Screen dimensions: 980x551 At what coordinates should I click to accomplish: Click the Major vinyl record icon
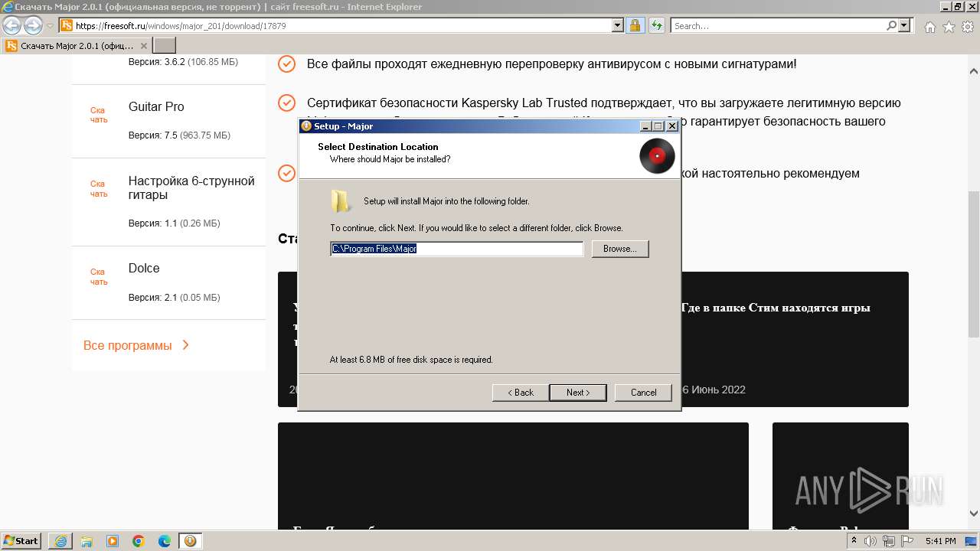[x=657, y=156]
